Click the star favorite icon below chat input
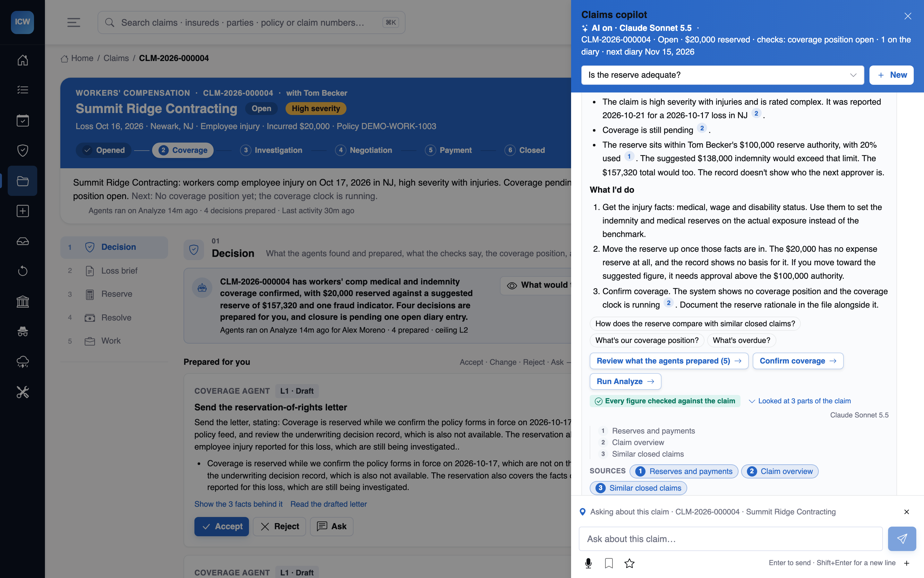The image size is (924, 578). [629, 563]
